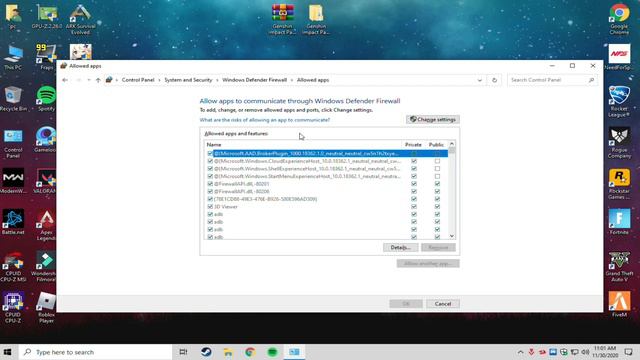Click the app list scroll-up arrow
Screen dimensions: 640x360
point(451,144)
